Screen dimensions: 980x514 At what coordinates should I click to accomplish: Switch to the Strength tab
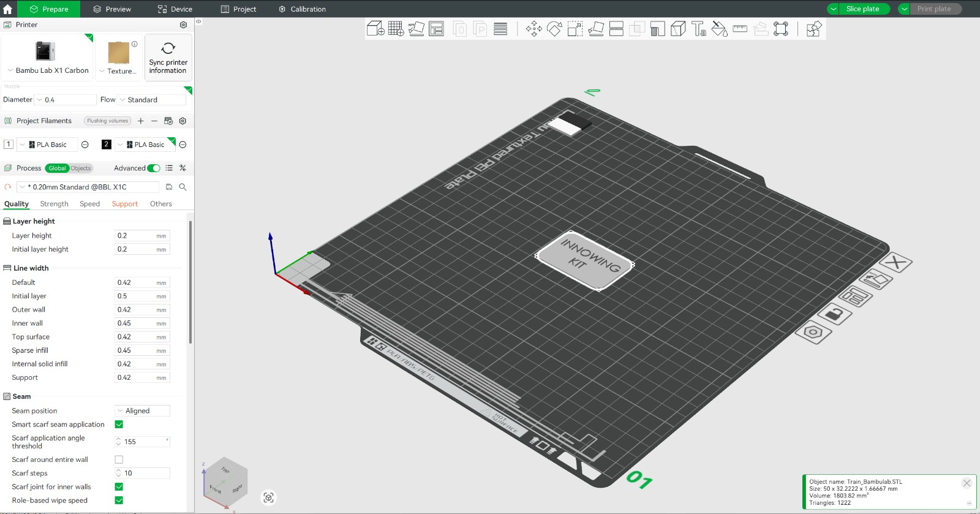pos(54,204)
